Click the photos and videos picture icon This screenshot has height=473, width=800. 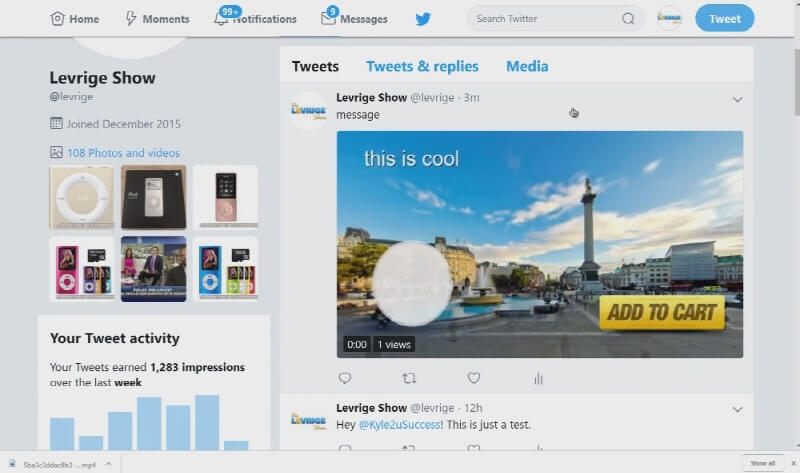point(56,152)
